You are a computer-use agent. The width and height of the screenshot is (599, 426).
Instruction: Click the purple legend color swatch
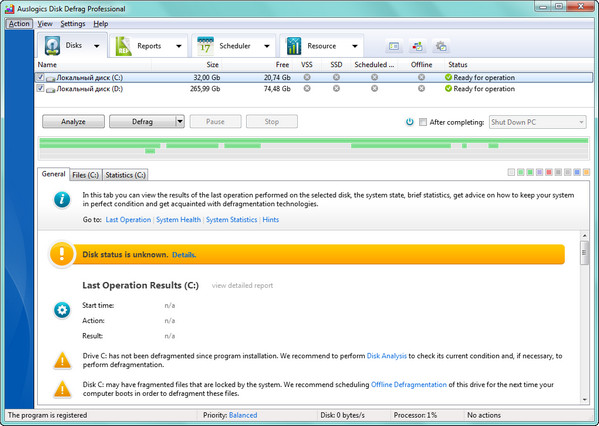point(539,172)
